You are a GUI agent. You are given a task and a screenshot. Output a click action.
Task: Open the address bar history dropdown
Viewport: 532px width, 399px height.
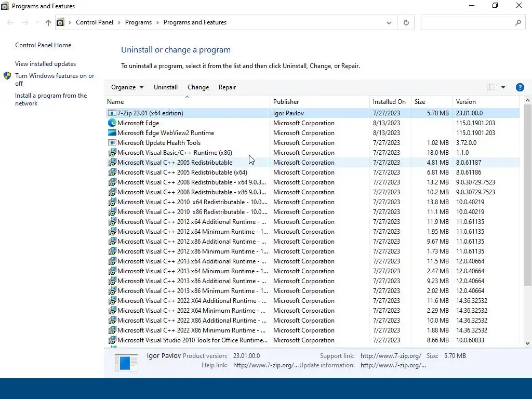point(389,23)
